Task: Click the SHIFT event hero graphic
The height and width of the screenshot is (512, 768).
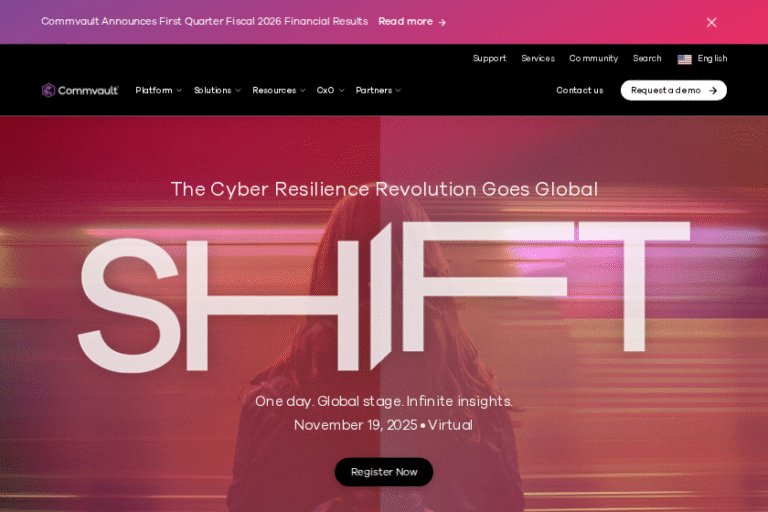Action: tap(384, 296)
